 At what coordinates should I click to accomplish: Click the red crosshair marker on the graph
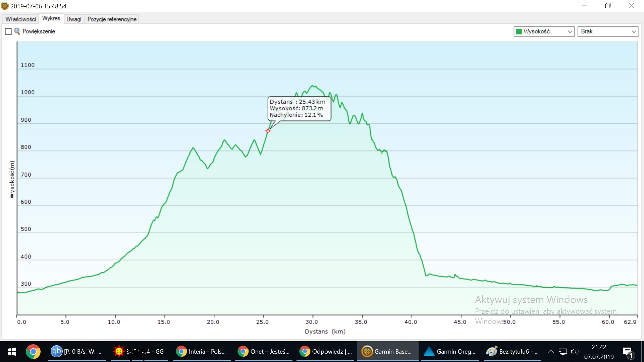268,131
